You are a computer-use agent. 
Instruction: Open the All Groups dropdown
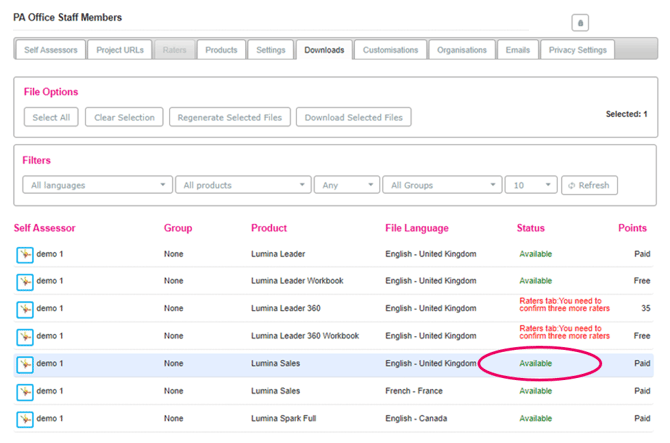(x=442, y=185)
